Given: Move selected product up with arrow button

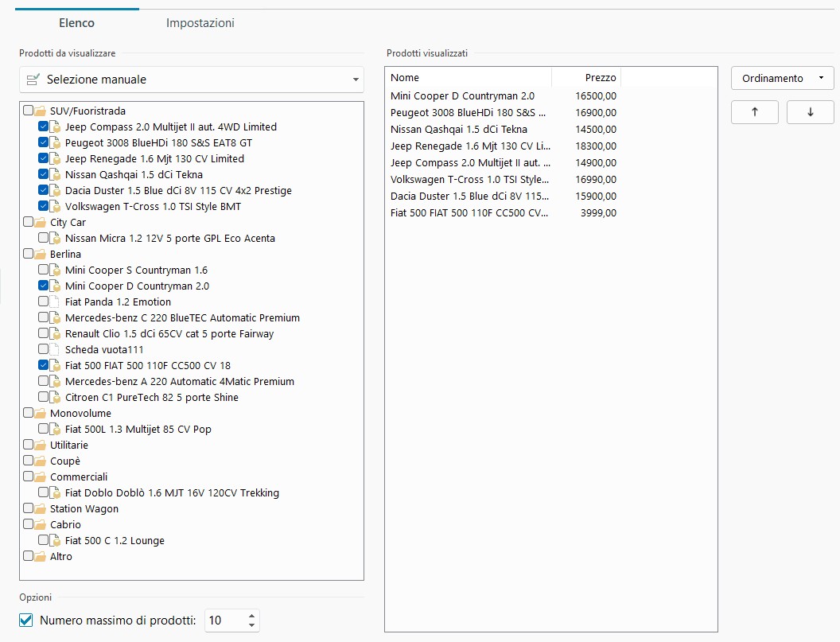Looking at the screenshot, I should click(x=754, y=112).
